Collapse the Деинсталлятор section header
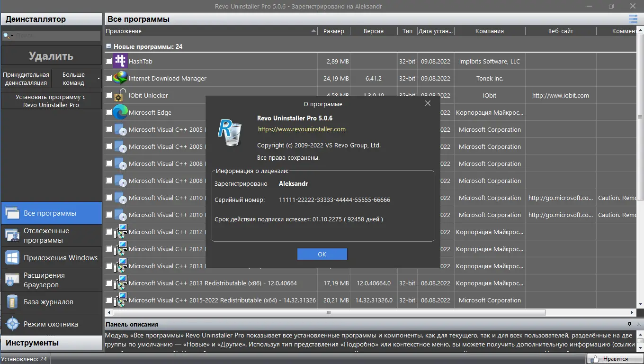Viewport: 644px width, 364px height. (x=51, y=19)
